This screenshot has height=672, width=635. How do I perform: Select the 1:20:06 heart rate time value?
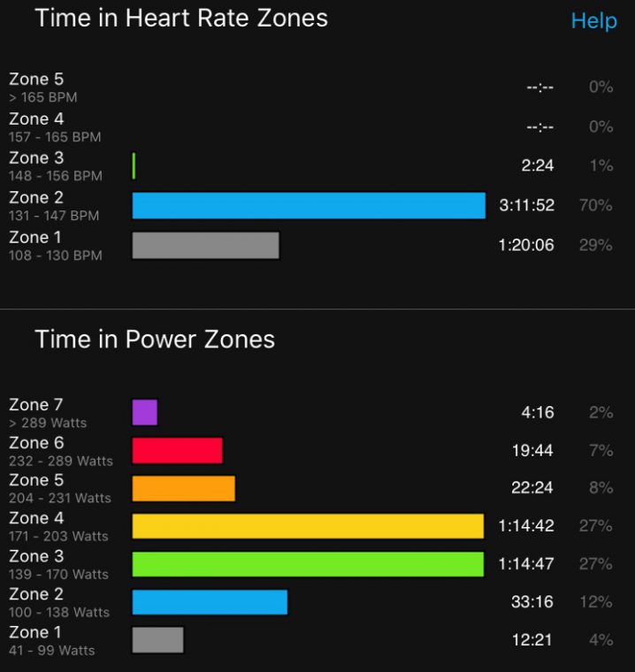point(526,245)
